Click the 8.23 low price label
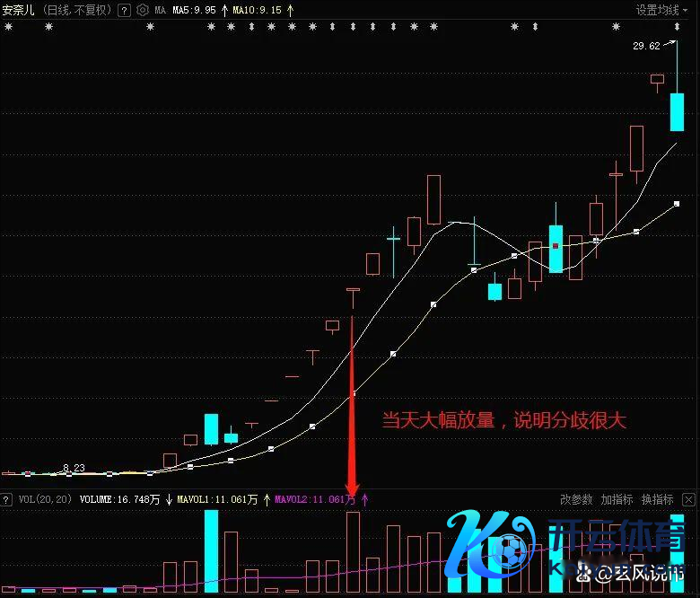 [x=74, y=468]
